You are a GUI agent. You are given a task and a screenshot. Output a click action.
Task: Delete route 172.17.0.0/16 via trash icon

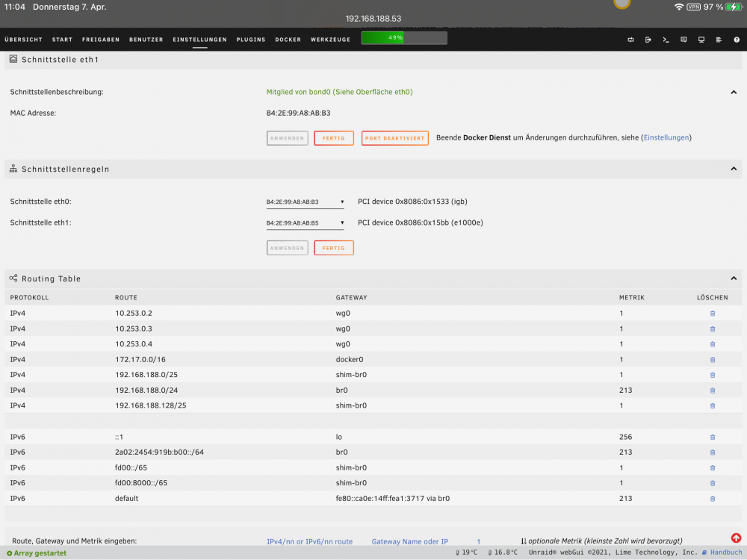pos(713,360)
